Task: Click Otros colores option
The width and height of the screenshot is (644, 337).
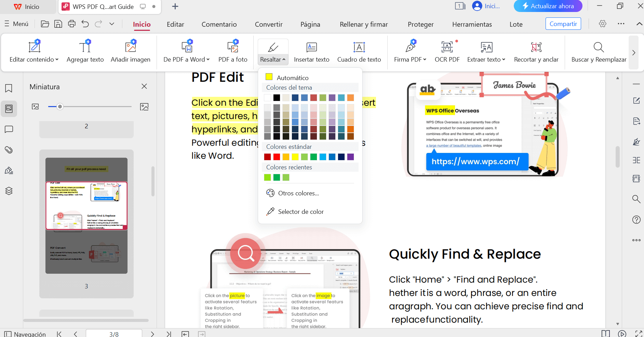Action: click(x=298, y=193)
